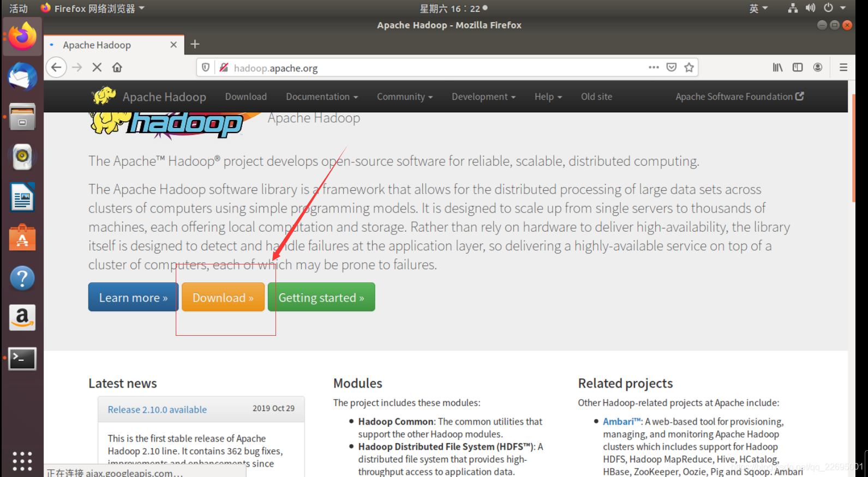Open Download in the navbar
Viewport: 868px width, 477px height.
246,96
